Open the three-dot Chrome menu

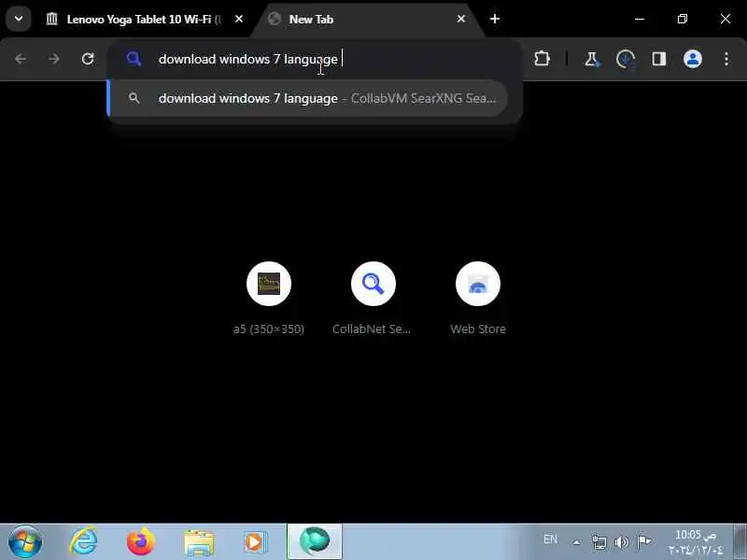[x=726, y=59]
